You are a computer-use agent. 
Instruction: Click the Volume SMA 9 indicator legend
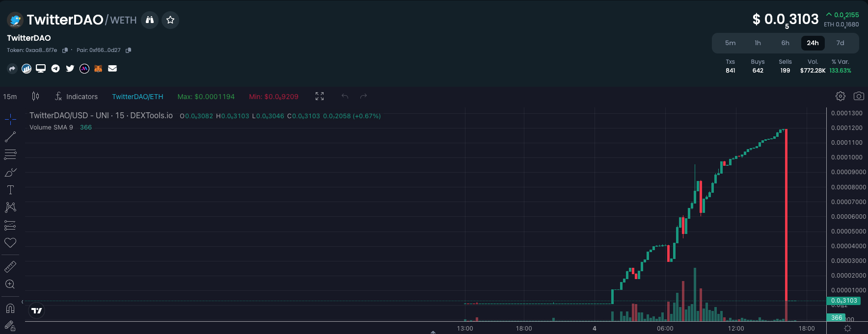(51, 128)
